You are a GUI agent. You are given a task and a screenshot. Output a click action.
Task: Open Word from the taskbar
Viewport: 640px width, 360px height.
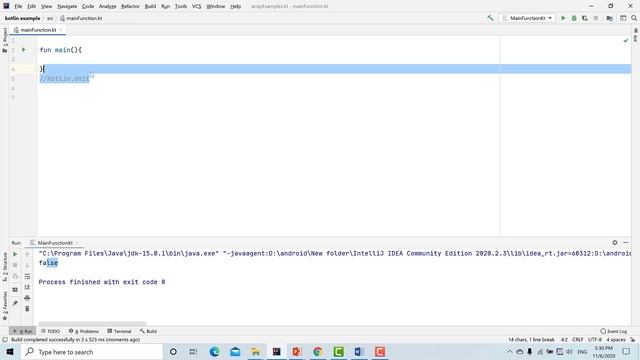tap(359, 351)
